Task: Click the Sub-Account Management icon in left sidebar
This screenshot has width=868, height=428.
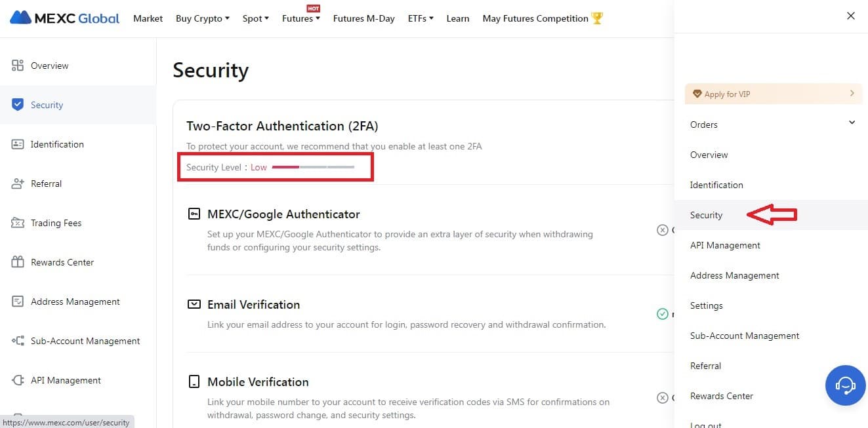Action: click(18, 341)
